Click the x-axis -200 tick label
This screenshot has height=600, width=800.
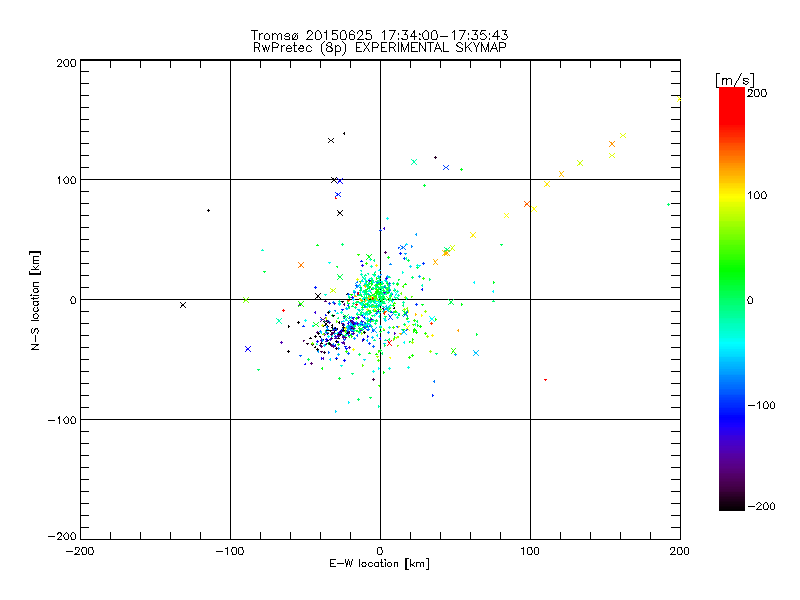80,551
